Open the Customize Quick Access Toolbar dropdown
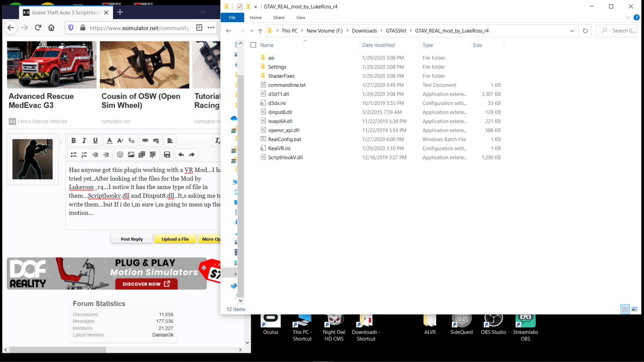Screen dimensions: 644x362 click(256, 7)
